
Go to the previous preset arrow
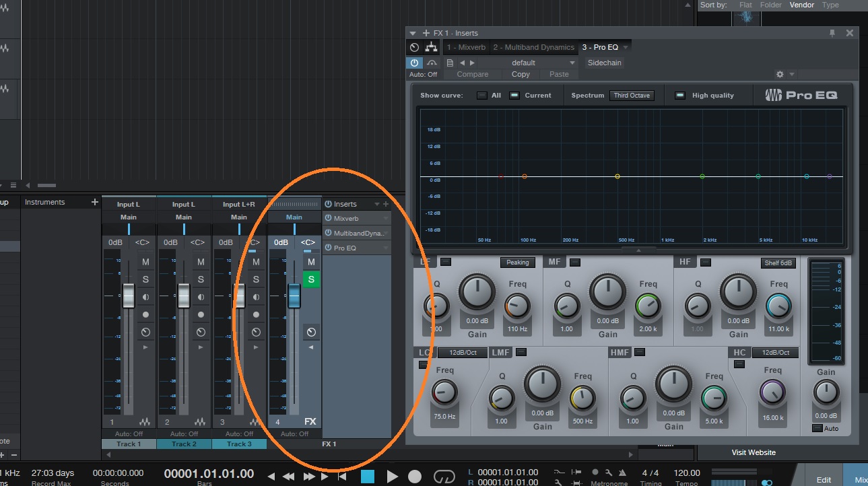[461, 63]
